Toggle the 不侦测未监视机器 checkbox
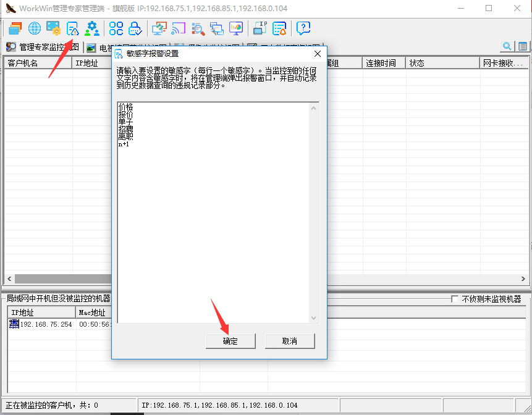 coord(455,299)
